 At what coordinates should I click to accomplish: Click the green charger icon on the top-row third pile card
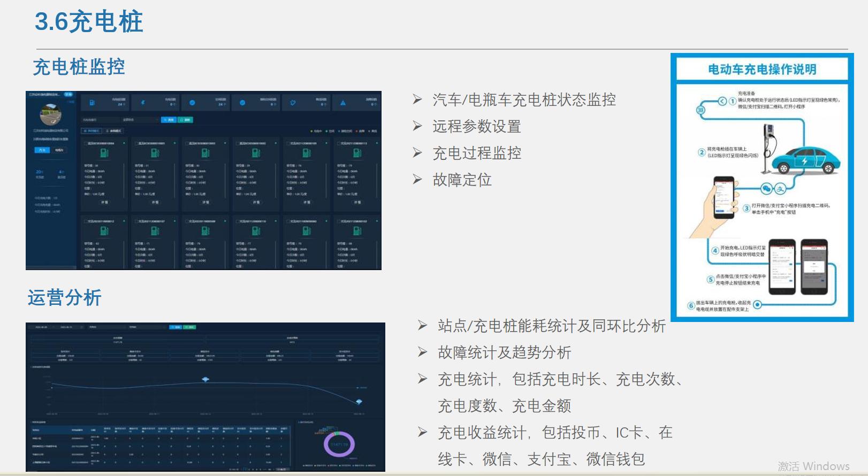tap(205, 153)
